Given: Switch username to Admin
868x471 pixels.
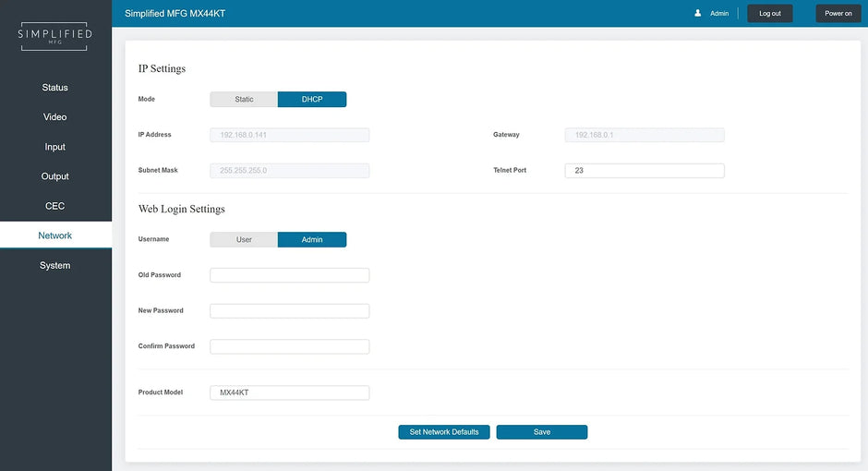Looking at the screenshot, I should click(312, 239).
